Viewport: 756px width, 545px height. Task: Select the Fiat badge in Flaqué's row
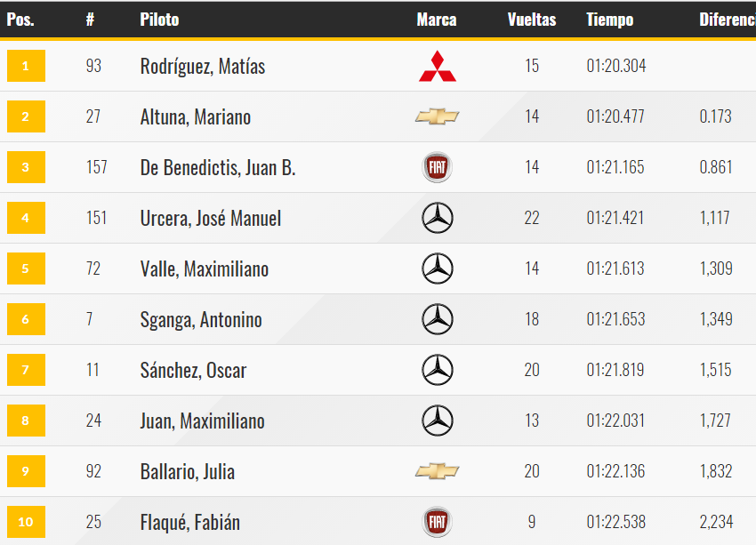tap(438, 522)
